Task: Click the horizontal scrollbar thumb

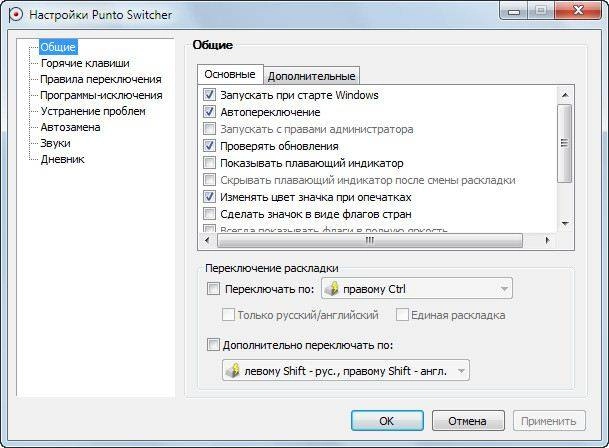Action: tap(370, 241)
